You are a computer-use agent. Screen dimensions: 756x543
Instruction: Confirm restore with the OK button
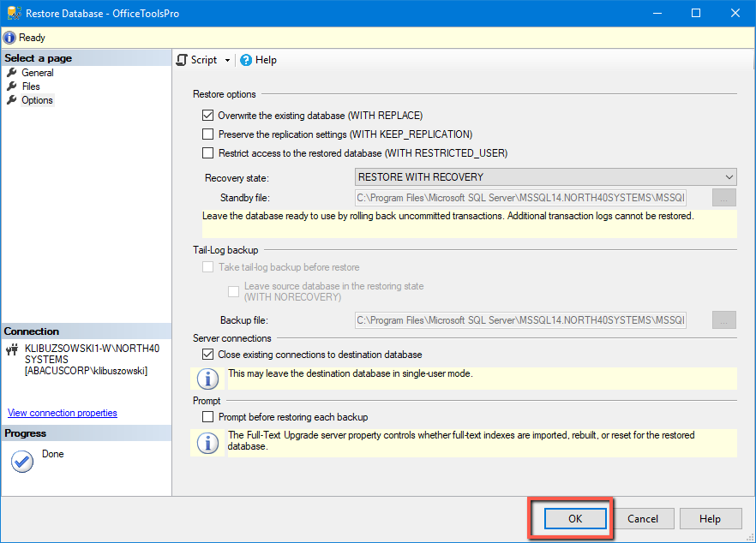click(575, 518)
